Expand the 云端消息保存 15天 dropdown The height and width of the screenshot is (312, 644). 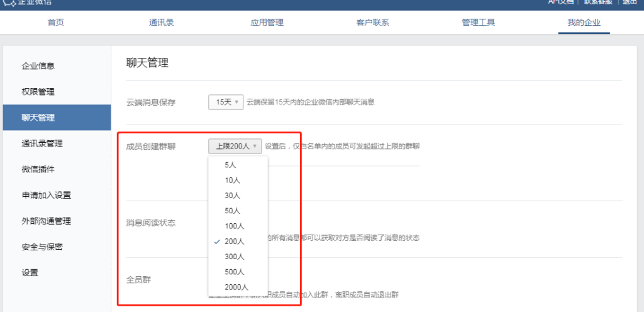point(226,102)
